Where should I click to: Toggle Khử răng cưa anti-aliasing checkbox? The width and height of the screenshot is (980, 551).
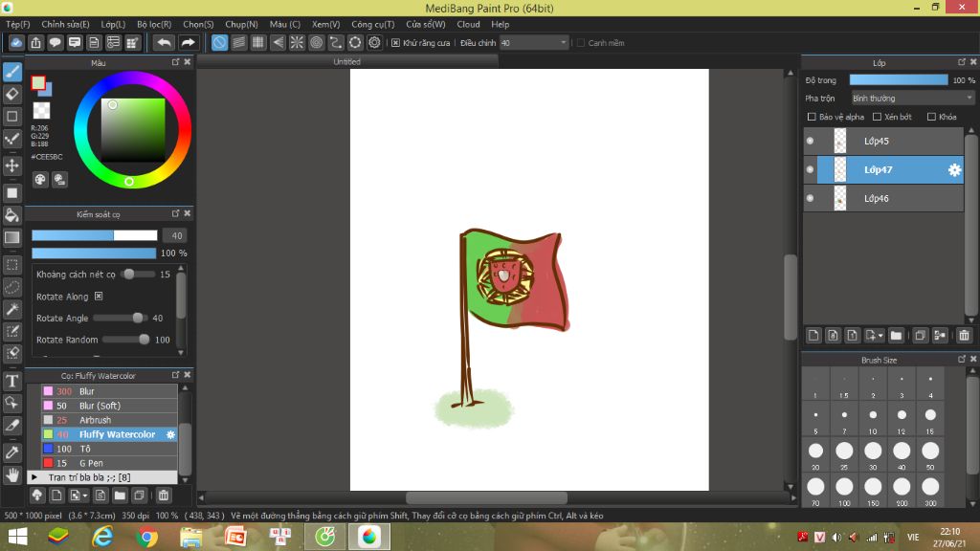tap(395, 43)
